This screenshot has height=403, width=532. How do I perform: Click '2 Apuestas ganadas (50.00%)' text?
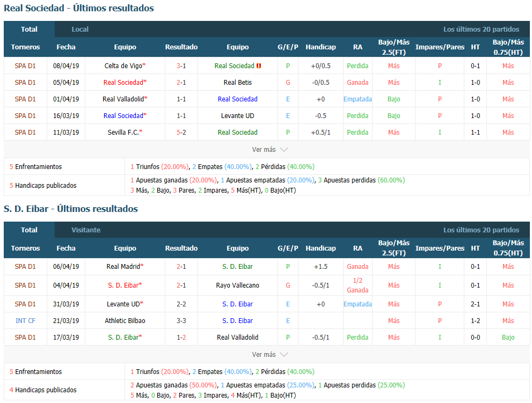[174, 385]
